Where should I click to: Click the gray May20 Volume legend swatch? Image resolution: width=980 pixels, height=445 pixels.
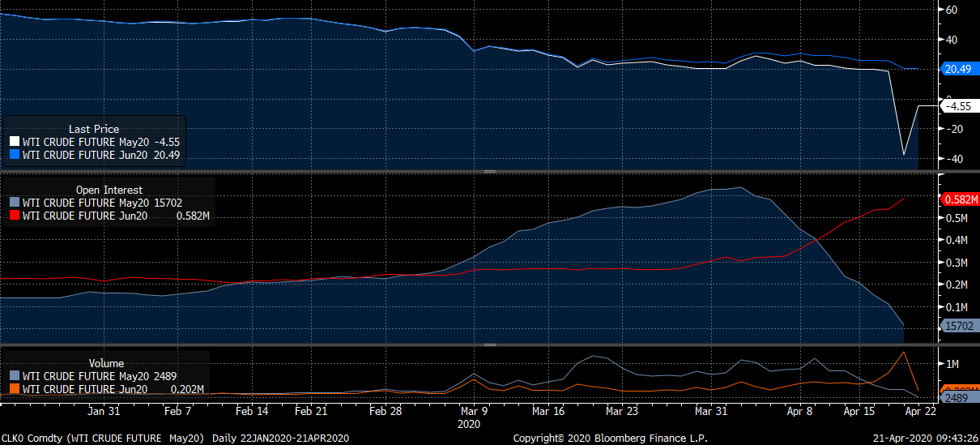coord(15,376)
